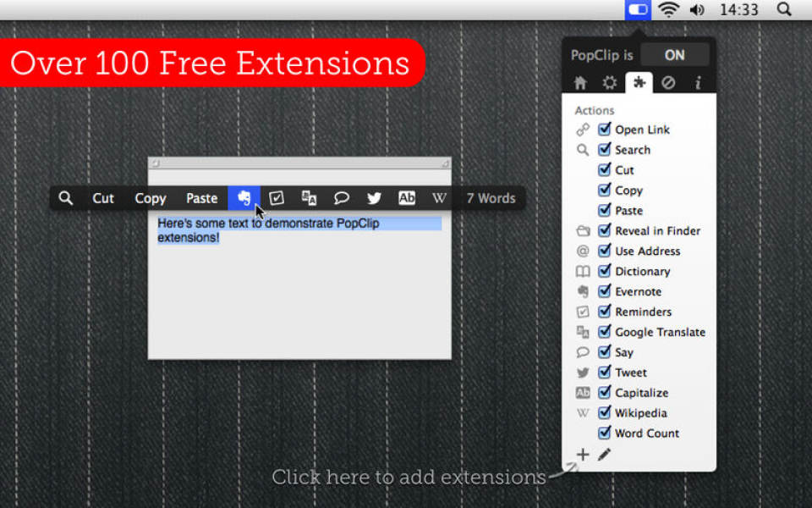The width and height of the screenshot is (812, 508).
Task: Click Google Translate icon in popup bar
Action: coord(310,198)
